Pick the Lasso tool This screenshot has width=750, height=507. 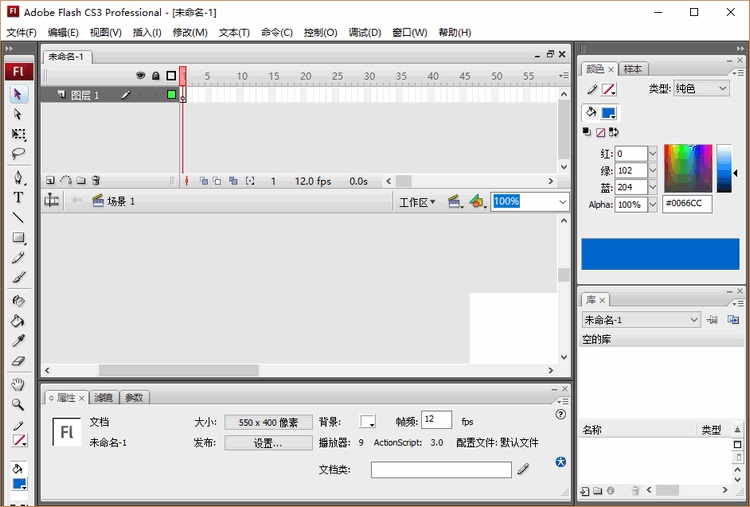pos(18,154)
